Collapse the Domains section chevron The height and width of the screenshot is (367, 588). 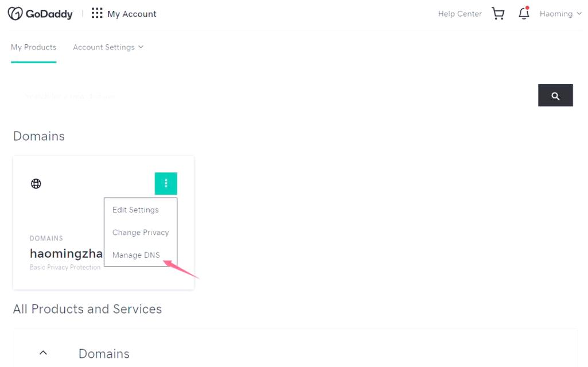(43, 353)
